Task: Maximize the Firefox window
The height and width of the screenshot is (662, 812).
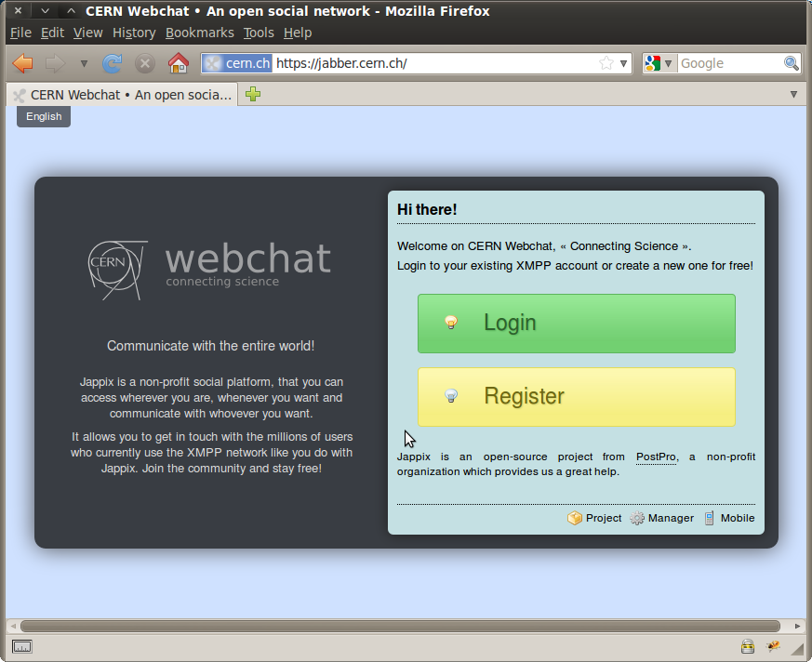Action: [x=71, y=10]
